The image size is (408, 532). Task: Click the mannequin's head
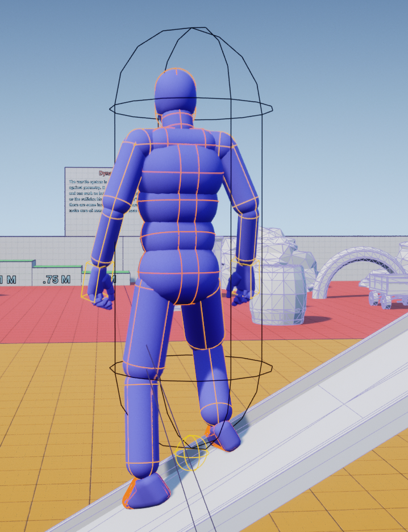tap(176, 92)
